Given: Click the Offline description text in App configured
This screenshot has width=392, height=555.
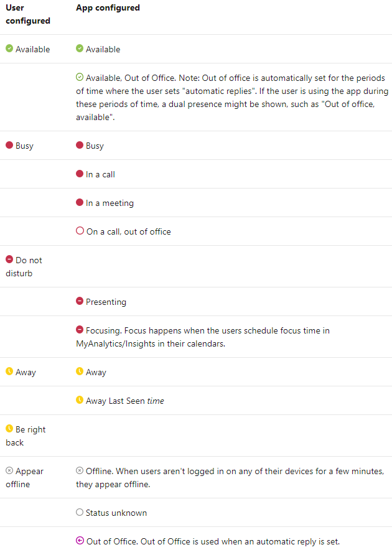Looking at the screenshot, I should tap(230, 478).
